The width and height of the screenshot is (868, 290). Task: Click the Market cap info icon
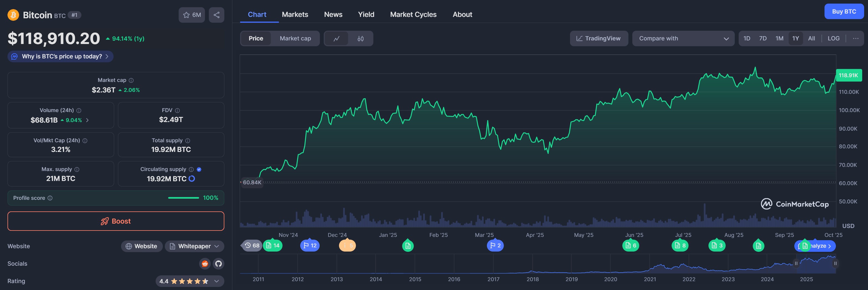(131, 80)
